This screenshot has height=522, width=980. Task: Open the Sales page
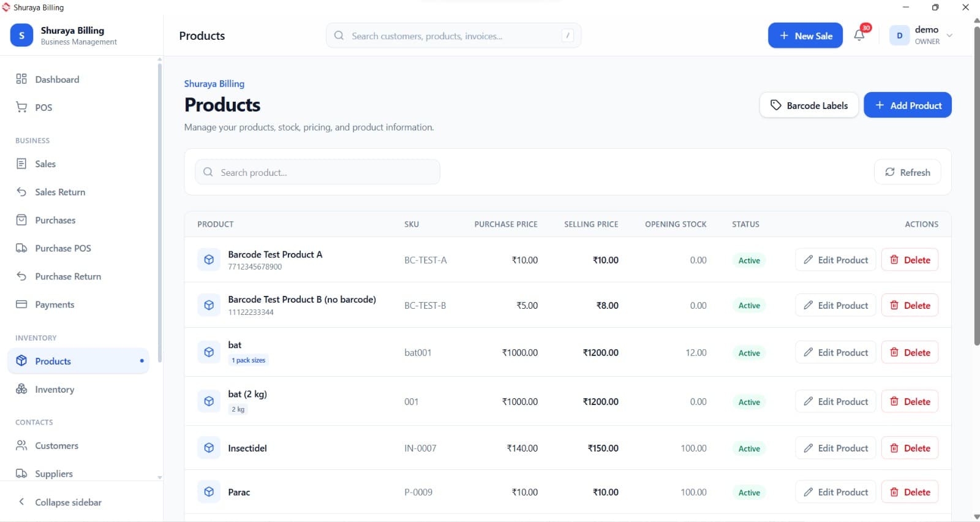click(79, 164)
